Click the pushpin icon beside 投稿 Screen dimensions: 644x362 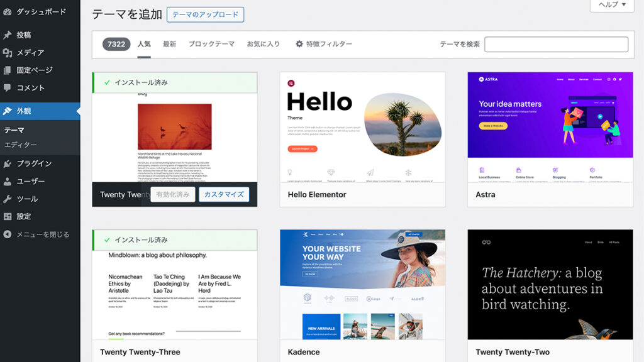tap(8, 35)
